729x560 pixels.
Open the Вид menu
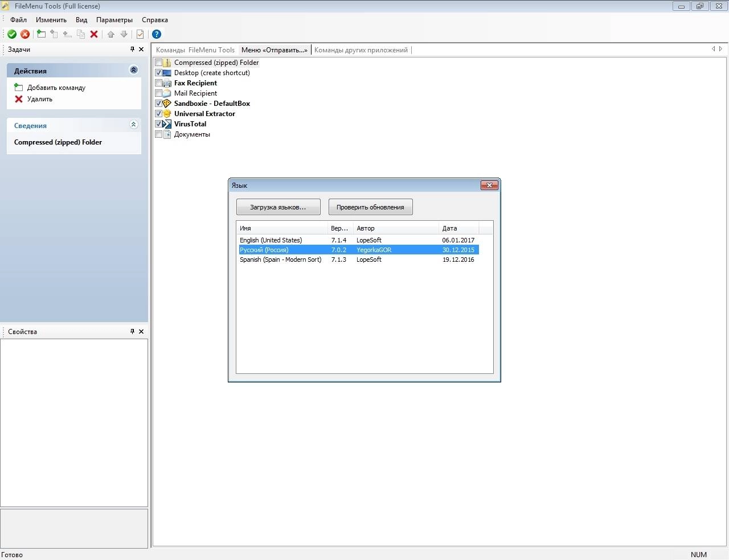81,20
